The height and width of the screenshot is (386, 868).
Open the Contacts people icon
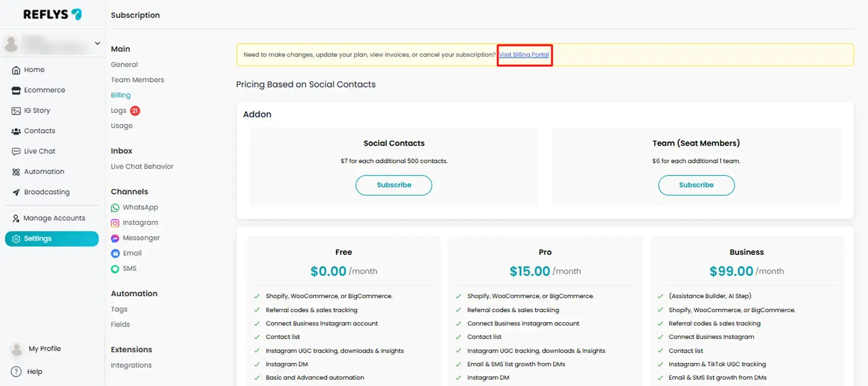(16, 131)
